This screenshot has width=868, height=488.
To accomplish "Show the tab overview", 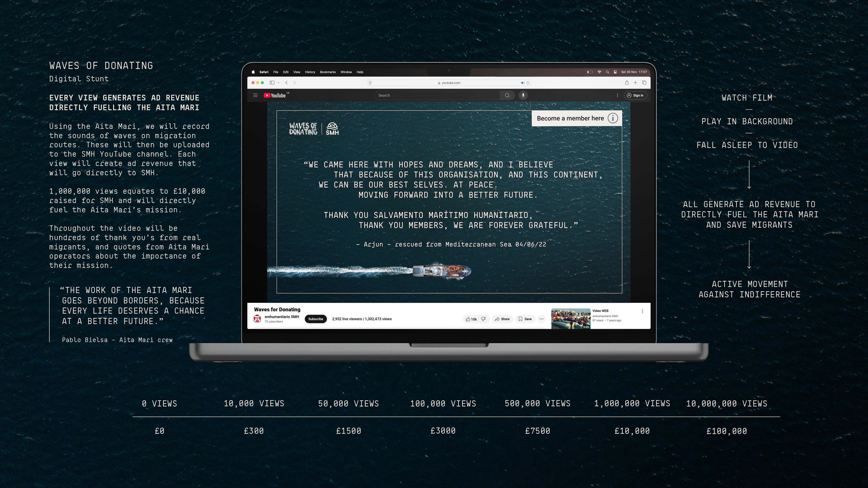I will 644,82.
